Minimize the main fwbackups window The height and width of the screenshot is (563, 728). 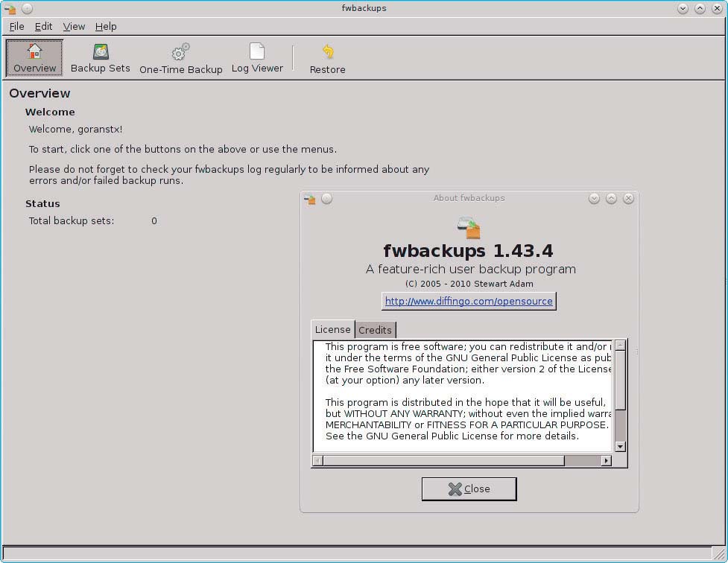tap(683, 8)
